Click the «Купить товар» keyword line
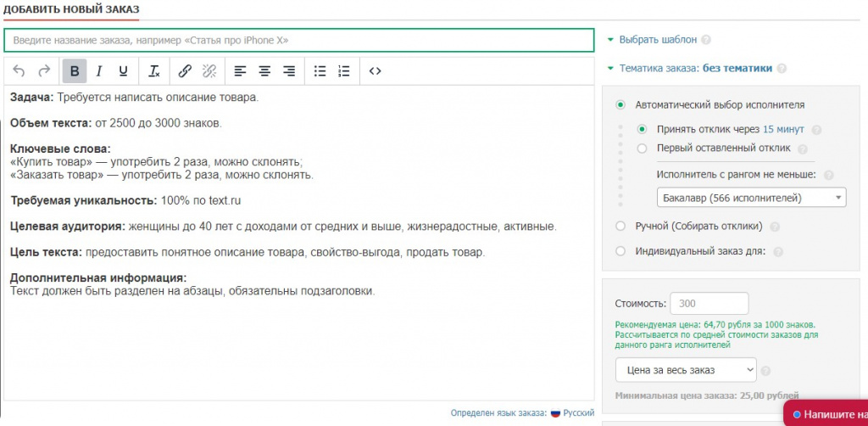The height and width of the screenshot is (426, 868). tap(157, 162)
